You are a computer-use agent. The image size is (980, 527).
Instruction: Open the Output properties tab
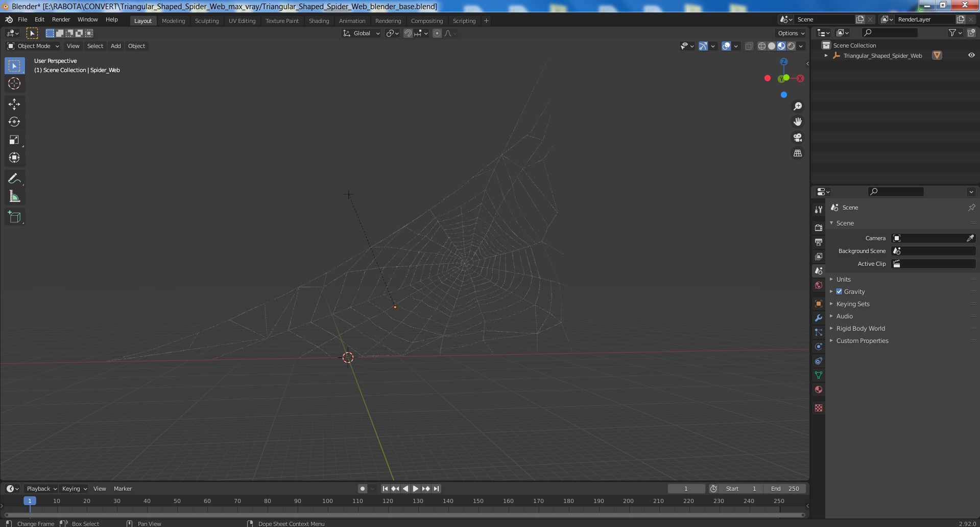[819, 242]
